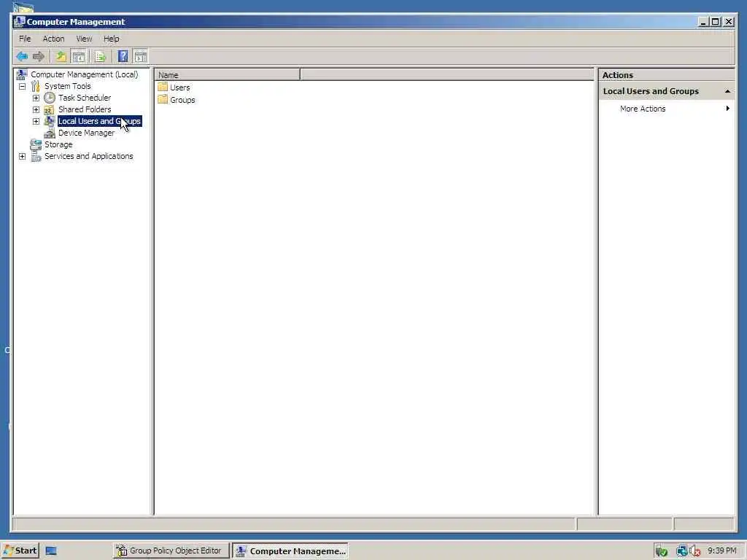Click the muted volume icon in tray
Screen dimensions: 747x560
[695, 551]
